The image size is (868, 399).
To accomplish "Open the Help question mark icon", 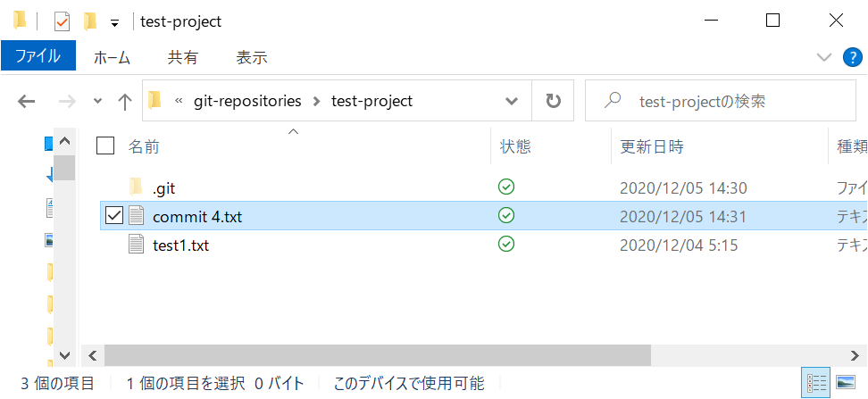I will (x=853, y=57).
